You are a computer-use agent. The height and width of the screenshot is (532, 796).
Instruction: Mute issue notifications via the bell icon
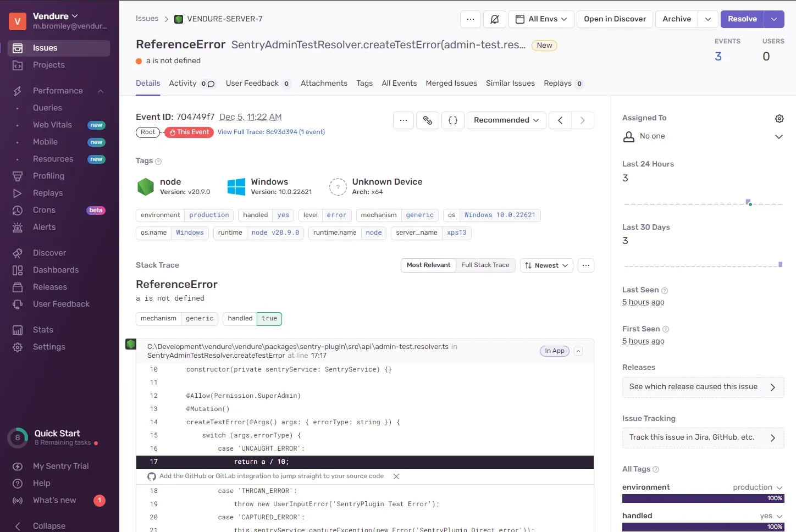(x=495, y=19)
